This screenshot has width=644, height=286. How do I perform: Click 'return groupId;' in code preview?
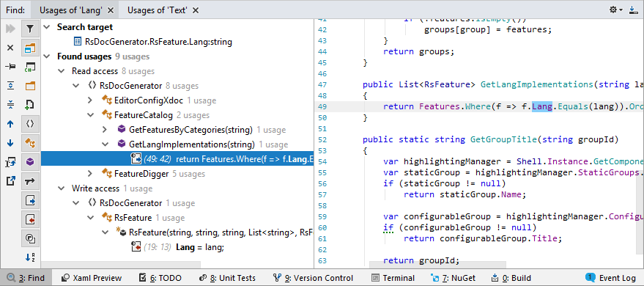pos(422,260)
